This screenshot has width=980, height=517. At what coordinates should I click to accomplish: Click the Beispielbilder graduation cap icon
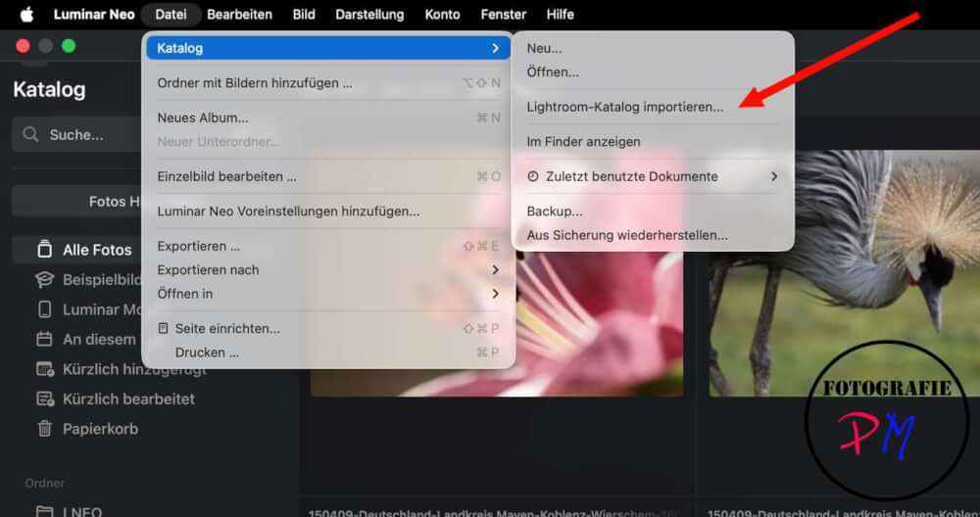[44, 280]
